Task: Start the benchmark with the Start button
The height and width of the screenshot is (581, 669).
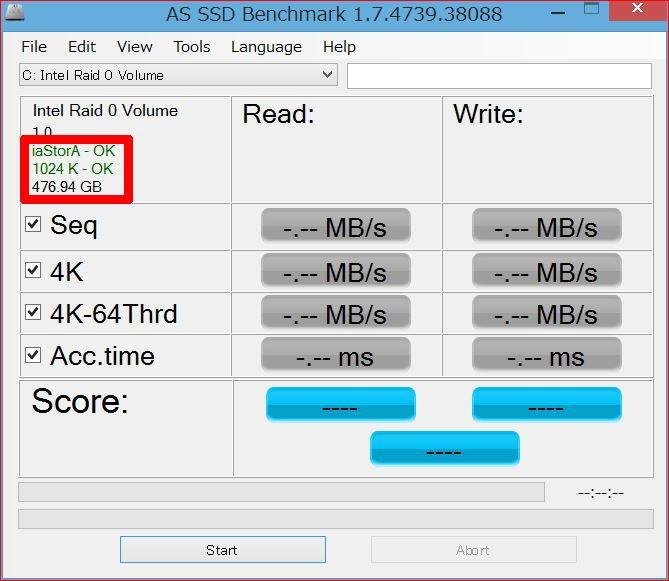Action: [223, 550]
